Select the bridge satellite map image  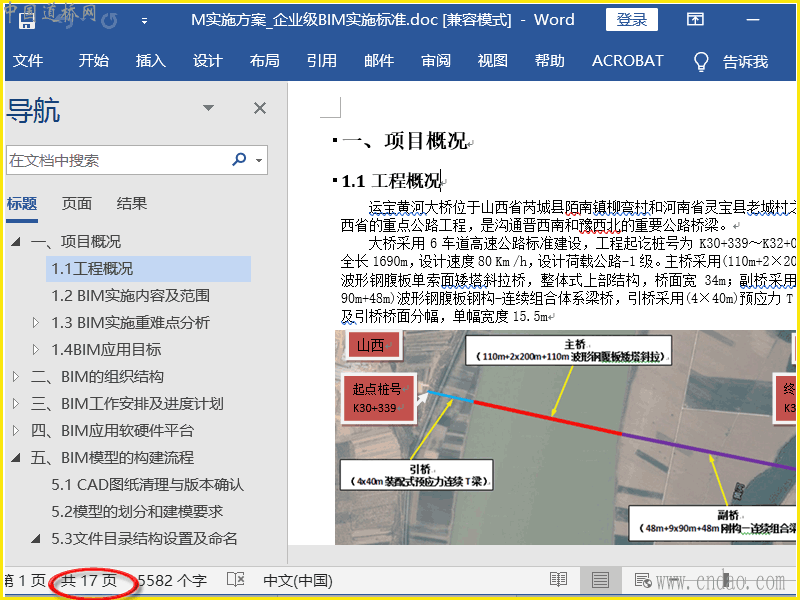pos(565,437)
